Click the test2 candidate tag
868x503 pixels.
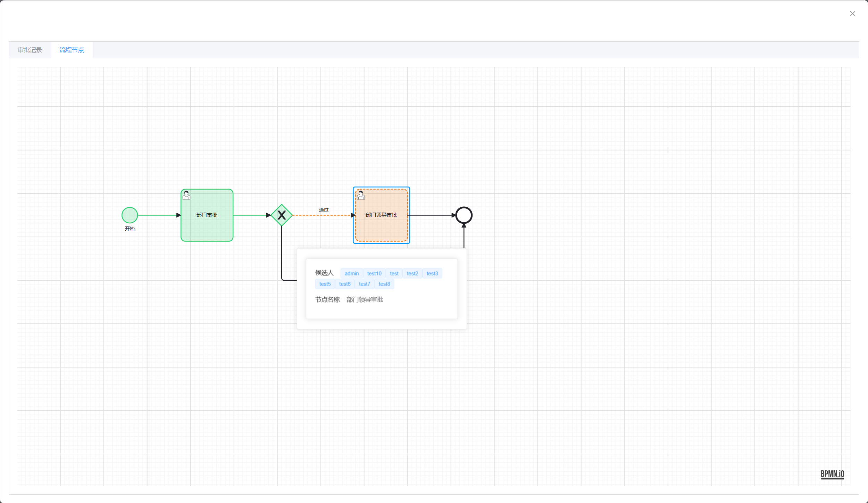412,273
